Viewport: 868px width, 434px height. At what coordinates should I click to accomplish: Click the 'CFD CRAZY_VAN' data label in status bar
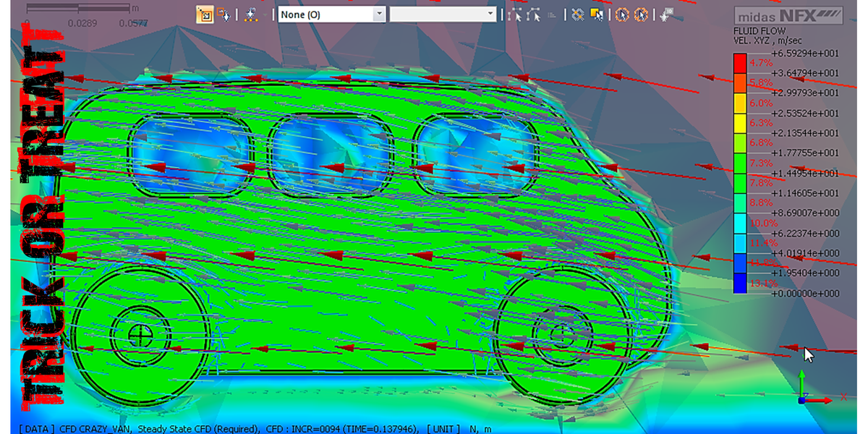95,429
